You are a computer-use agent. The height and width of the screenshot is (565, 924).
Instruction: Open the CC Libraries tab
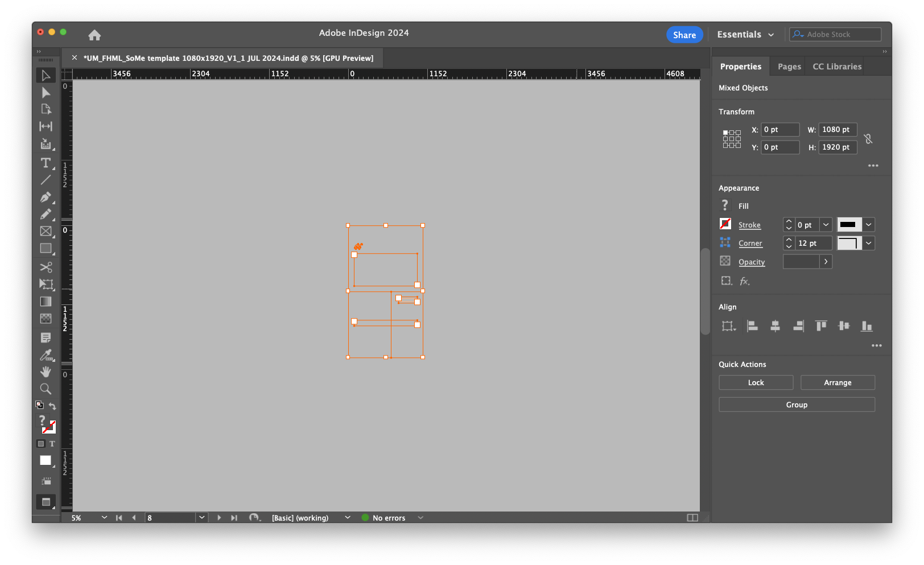(836, 66)
